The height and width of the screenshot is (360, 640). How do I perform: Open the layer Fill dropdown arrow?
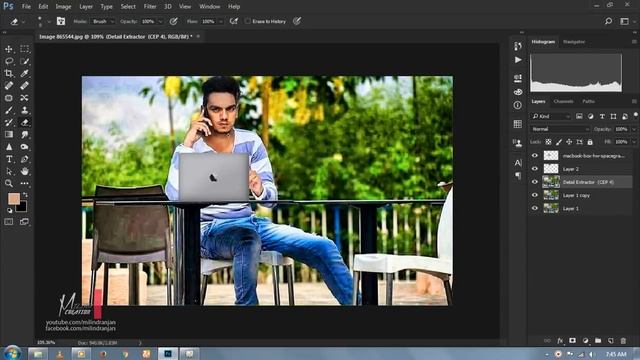pos(634,142)
